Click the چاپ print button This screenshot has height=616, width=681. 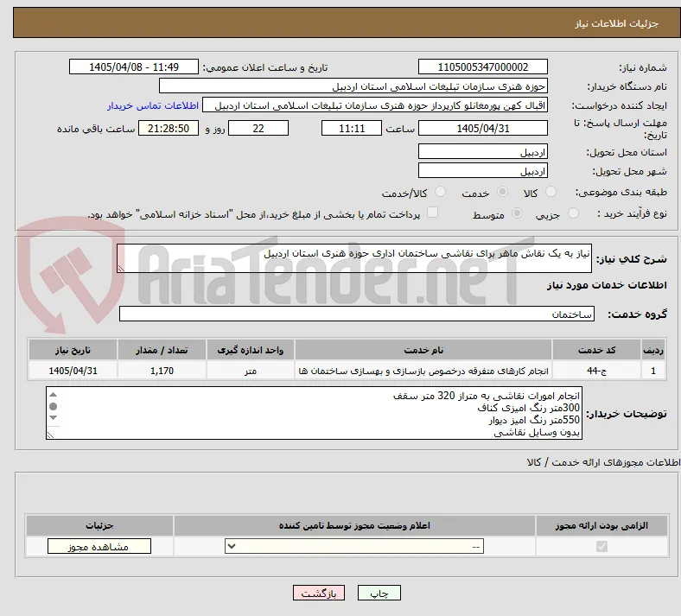click(379, 593)
